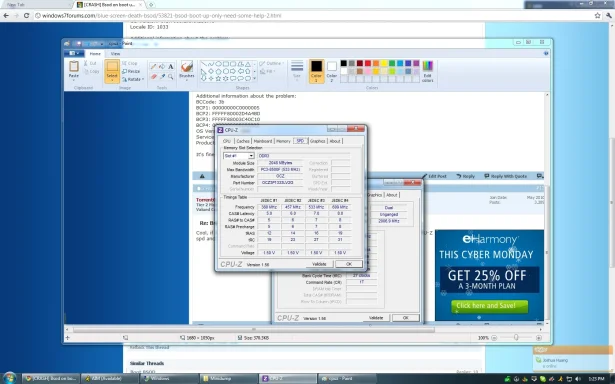615x384 pixels.
Task: Select the Magnifier tool
Action: click(171, 76)
